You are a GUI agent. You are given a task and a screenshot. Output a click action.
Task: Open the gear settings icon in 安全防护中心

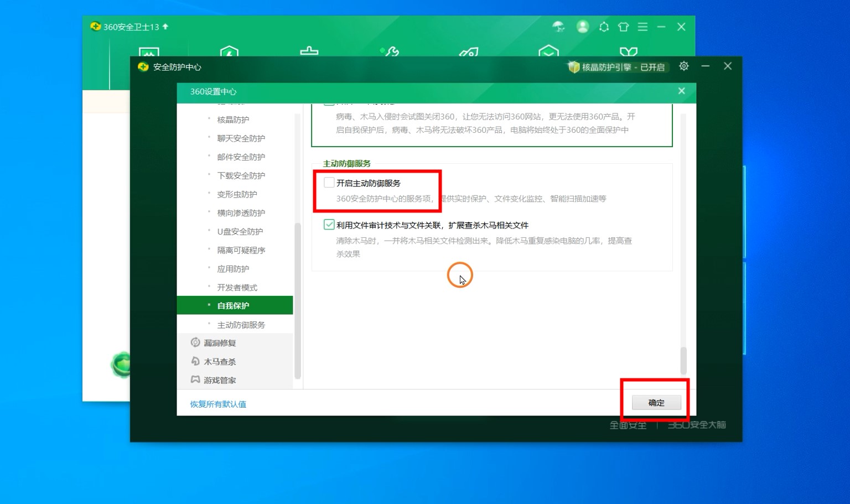(x=684, y=66)
